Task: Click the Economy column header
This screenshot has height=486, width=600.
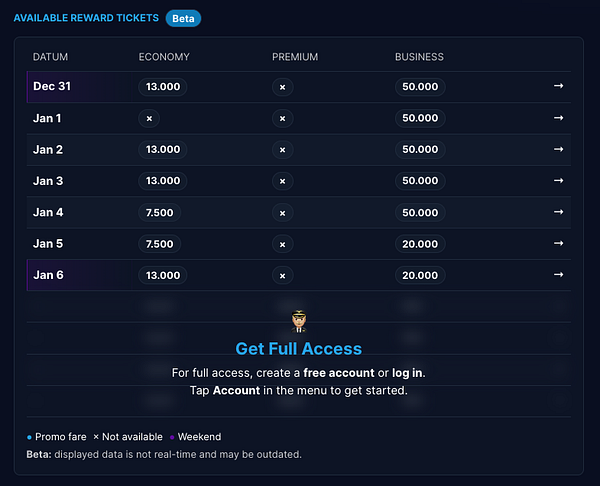Action: click(x=163, y=57)
